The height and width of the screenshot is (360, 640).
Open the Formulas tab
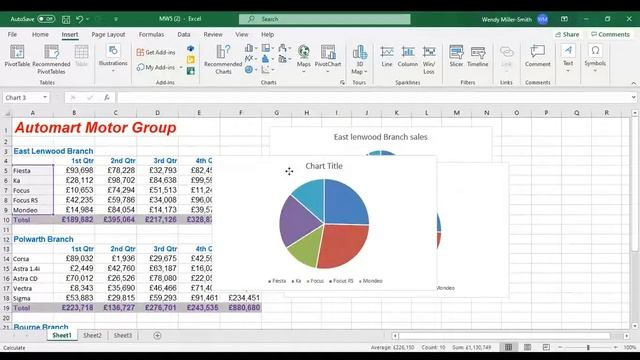click(151, 35)
